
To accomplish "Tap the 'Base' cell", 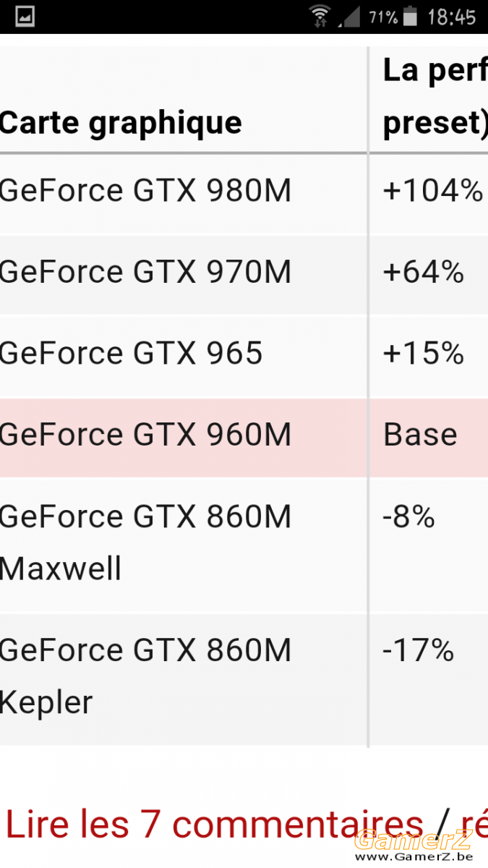I will [420, 435].
